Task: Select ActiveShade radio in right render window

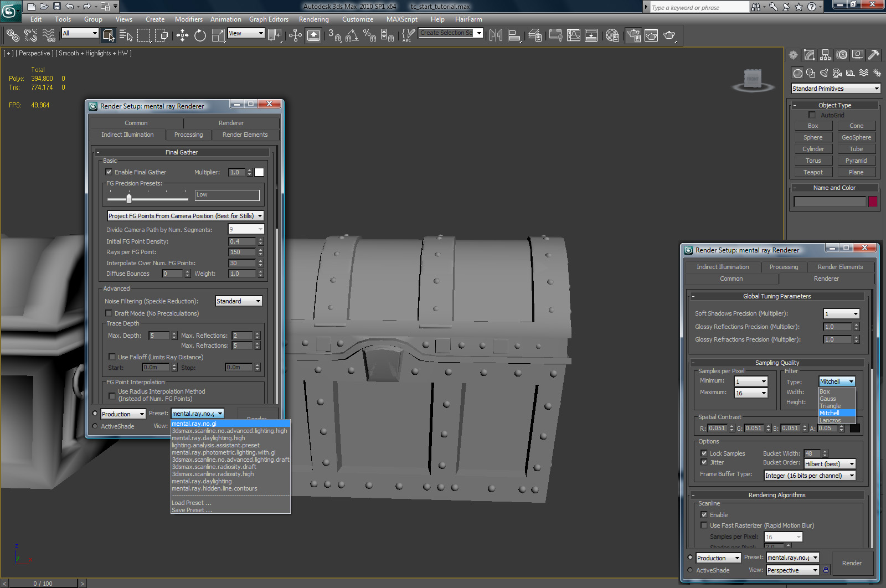Action: click(690, 570)
